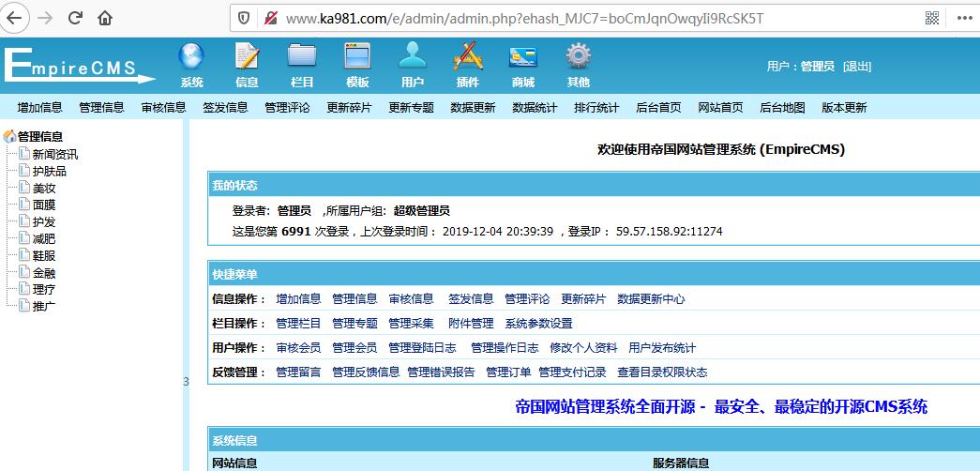The width and height of the screenshot is (980, 471).
Task: Open 管理栏目 quick menu link
Action: point(299,324)
